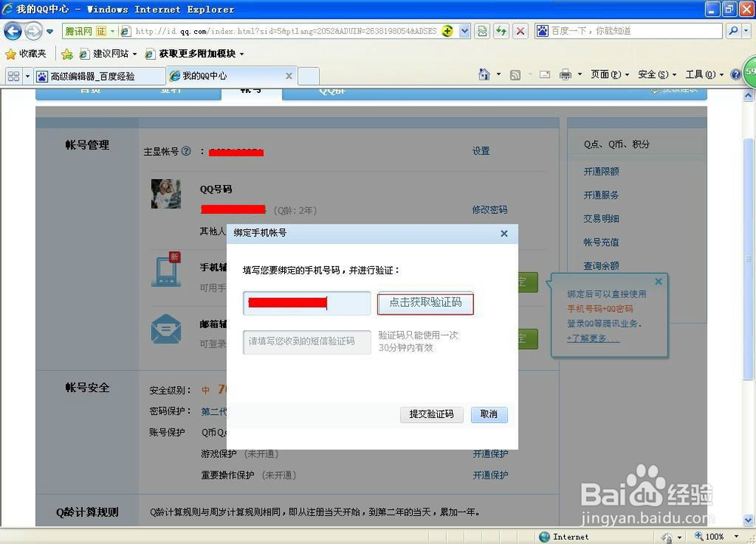Click the email envelope icon

pyautogui.click(x=166, y=329)
